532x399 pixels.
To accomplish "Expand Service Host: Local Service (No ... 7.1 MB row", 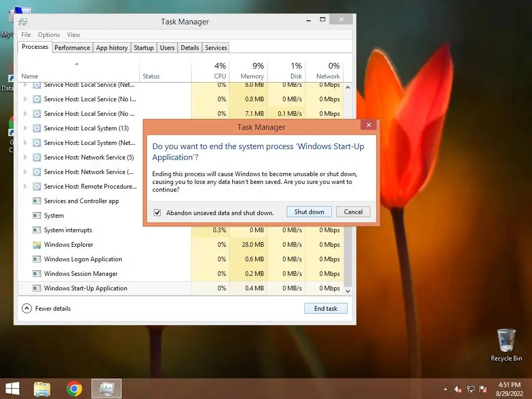I will [x=25, y=114].
